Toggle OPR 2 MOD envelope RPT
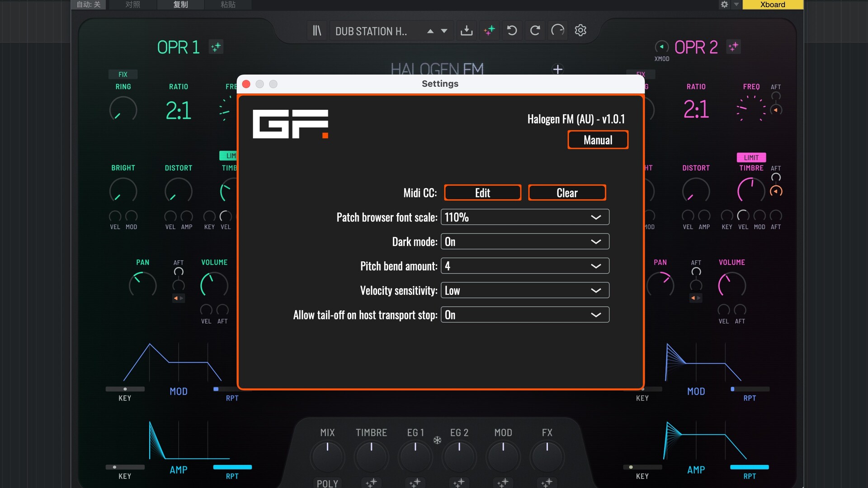 750,389
